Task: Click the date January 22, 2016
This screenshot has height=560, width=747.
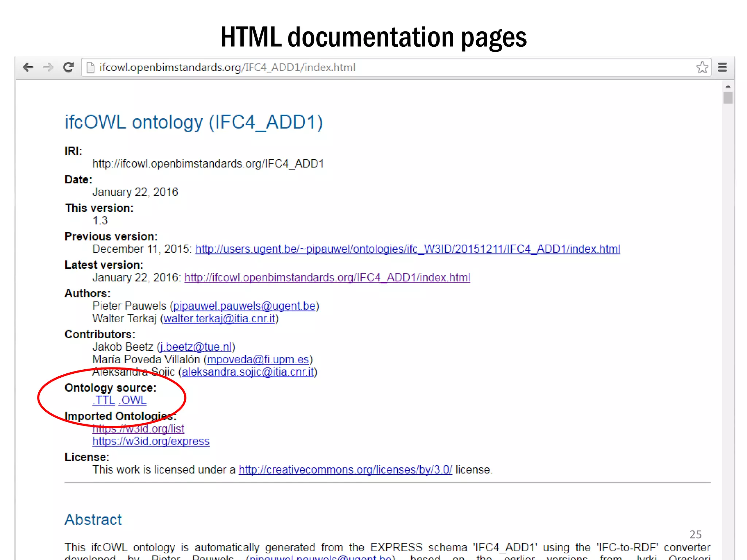Action: [135, 192]
